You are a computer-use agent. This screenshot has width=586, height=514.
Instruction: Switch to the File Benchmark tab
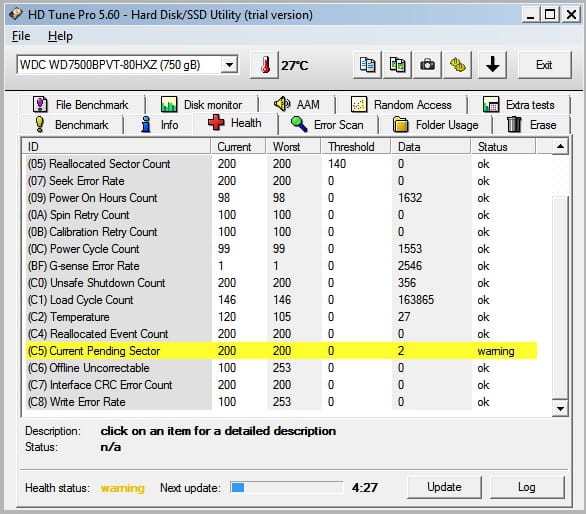click(81, 104)
